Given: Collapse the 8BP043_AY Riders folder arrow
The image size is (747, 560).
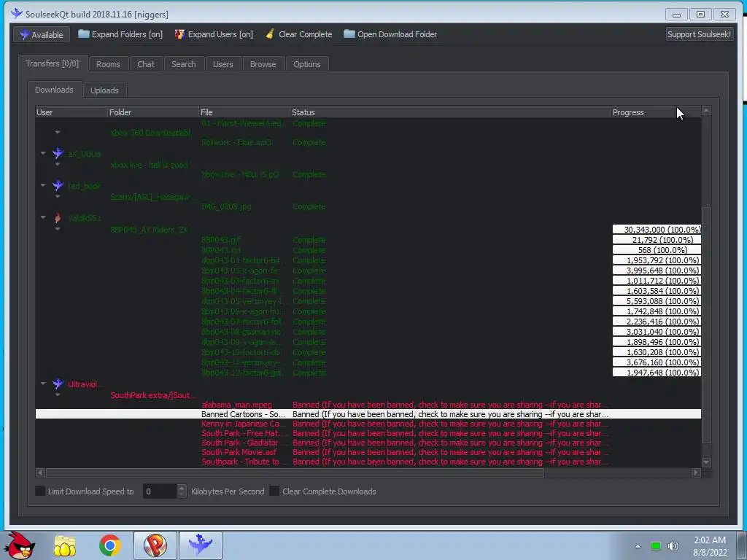Looking at the screenshot, I should 58,229.
